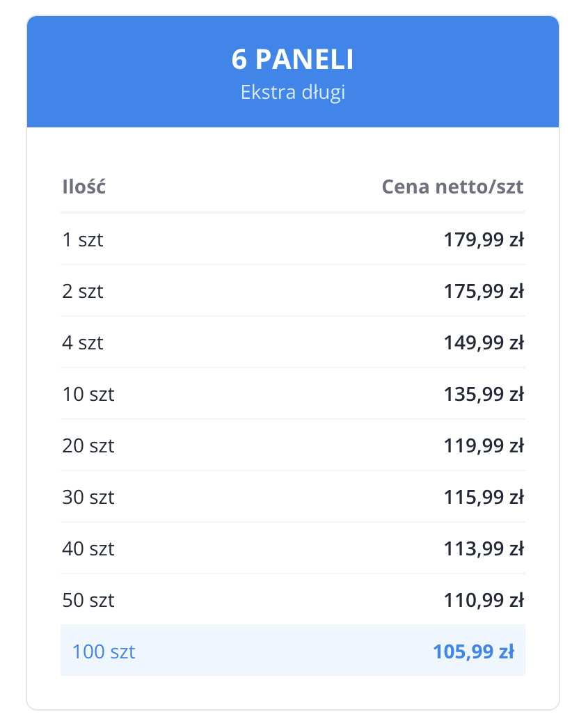Viewport: 572px width, 728px height.
Task: Click the Ekstra długi subtitle
Action: click(292, 93)
